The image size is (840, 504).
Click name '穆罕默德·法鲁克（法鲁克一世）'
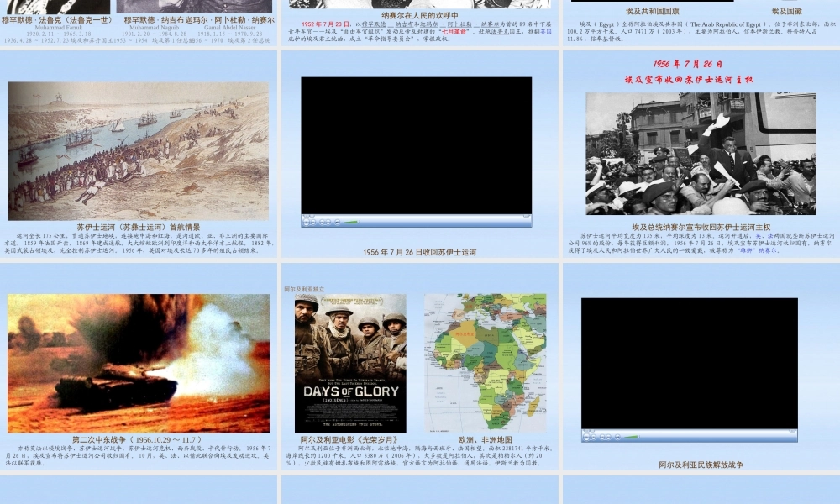pyautogui.click(x=57, y=20)
